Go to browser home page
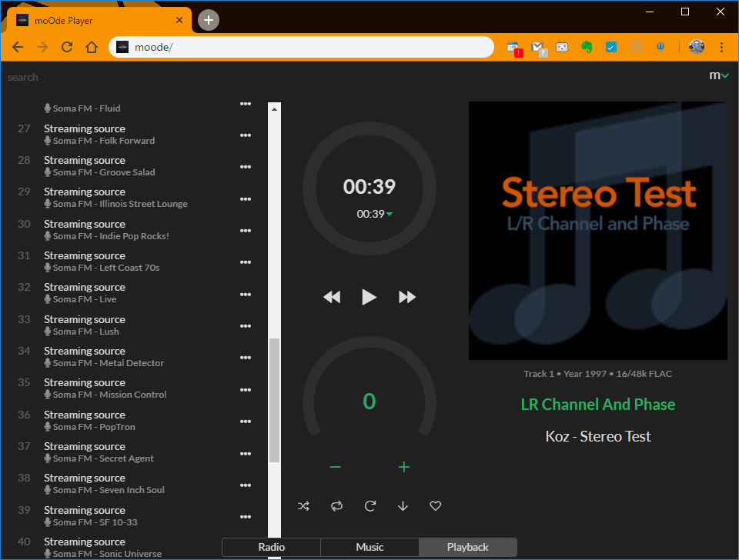Screen dimensions: 739x560 tap(92, 47)
